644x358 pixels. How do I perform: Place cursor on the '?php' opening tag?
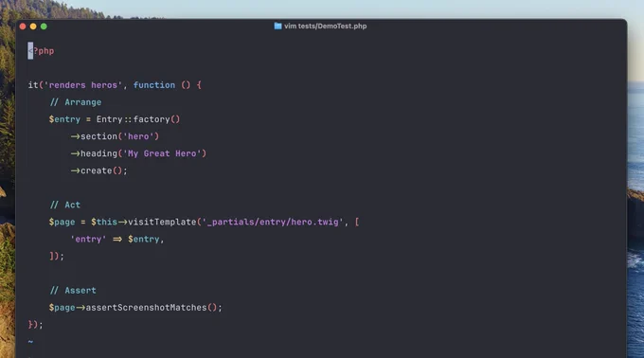click(x=44, y=51)
